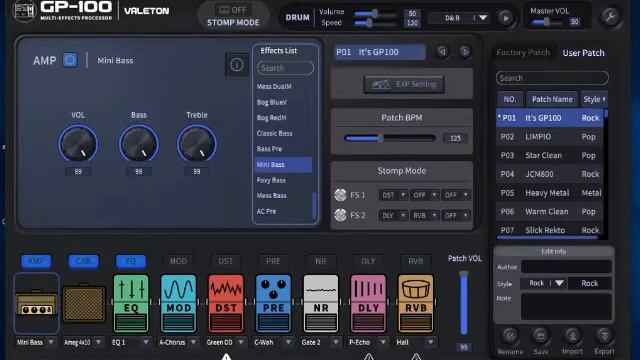Adjust the Patch BPM slider
The height and width of the screenshot is (360, 640).
[390, 138]
